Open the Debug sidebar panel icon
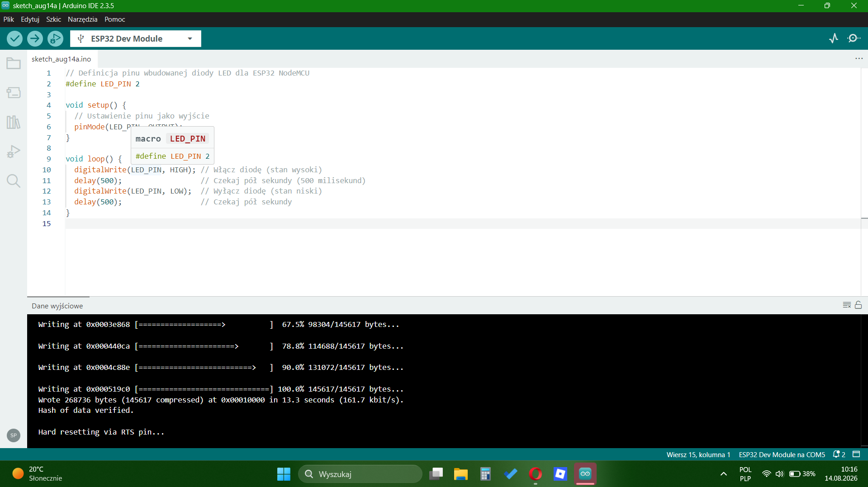 [x=14, y=151]
